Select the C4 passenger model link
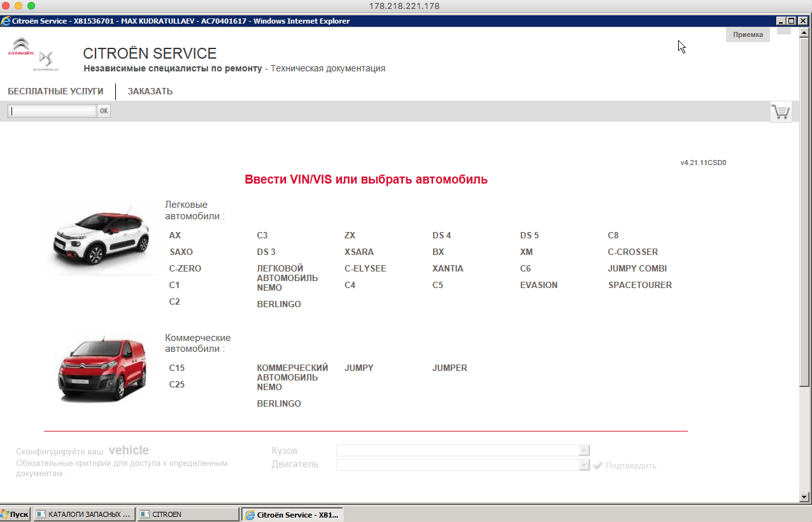812x522 pixels. (x=350, y=285)
